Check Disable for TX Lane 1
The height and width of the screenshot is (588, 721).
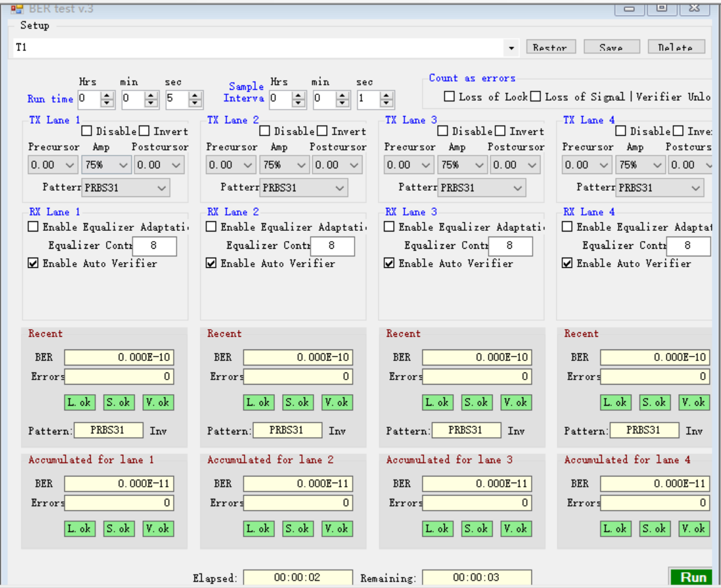click(x=88, y=131)
